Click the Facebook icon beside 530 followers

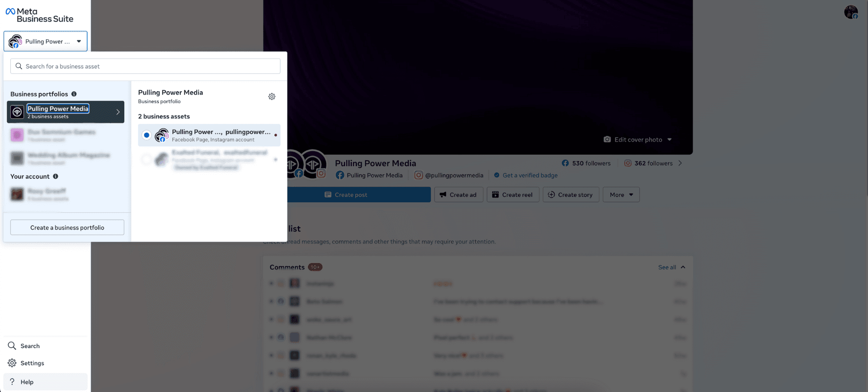click(x=565, y=163)
